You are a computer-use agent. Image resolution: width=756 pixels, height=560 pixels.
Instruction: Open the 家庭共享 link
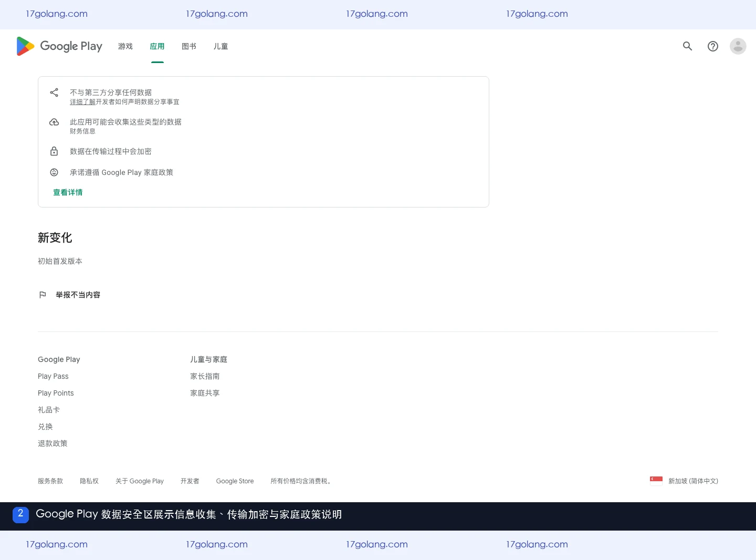205,393
